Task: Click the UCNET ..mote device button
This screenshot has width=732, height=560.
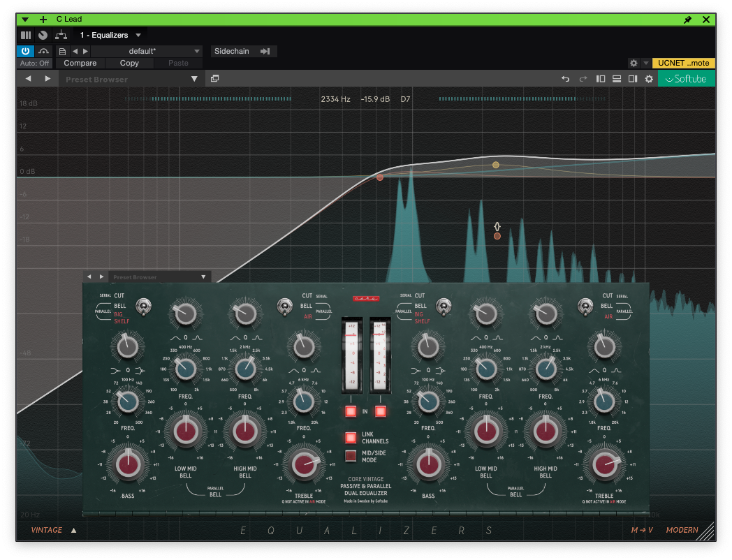Action: pyautogui.click(x=683, y=63)
